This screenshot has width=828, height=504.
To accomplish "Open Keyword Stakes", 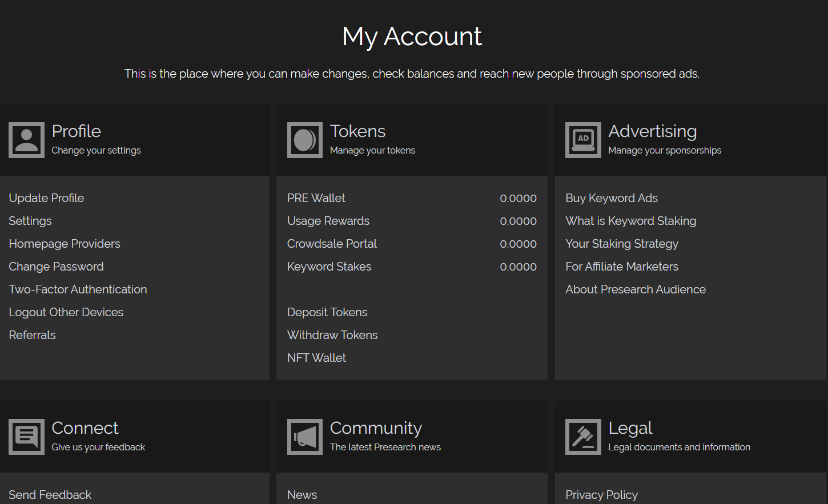I will click(x=329, y=267).
